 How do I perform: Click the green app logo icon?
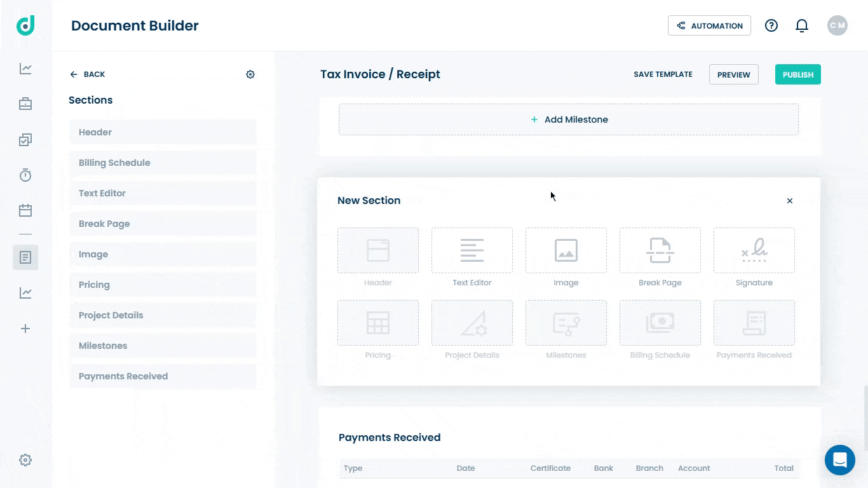click(x=25, y=25)
